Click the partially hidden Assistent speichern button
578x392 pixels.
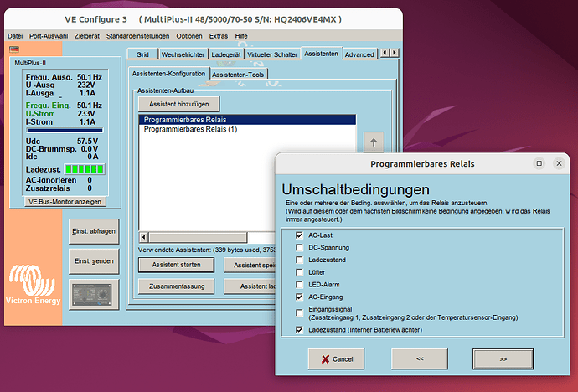pyautogui.click(x=250, y=265)
